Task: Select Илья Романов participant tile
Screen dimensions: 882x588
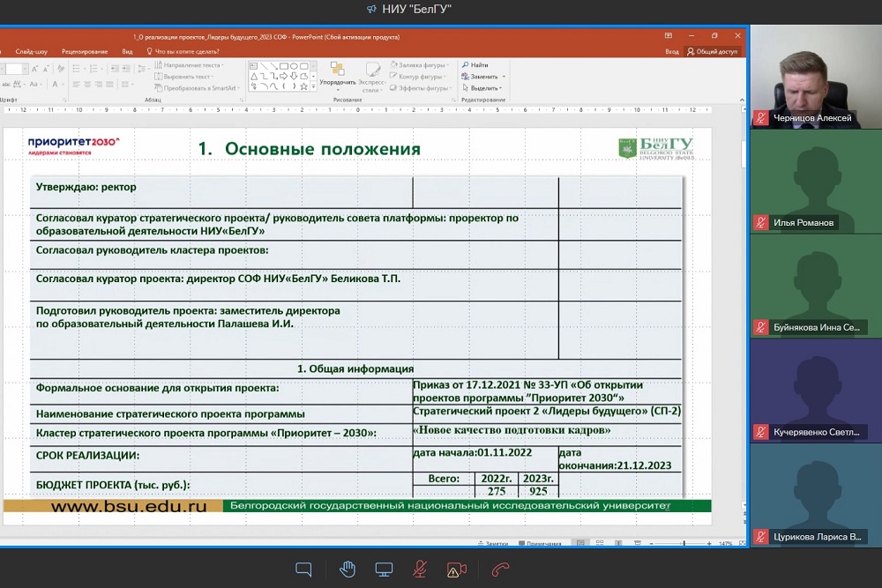Action: (816, 182)
